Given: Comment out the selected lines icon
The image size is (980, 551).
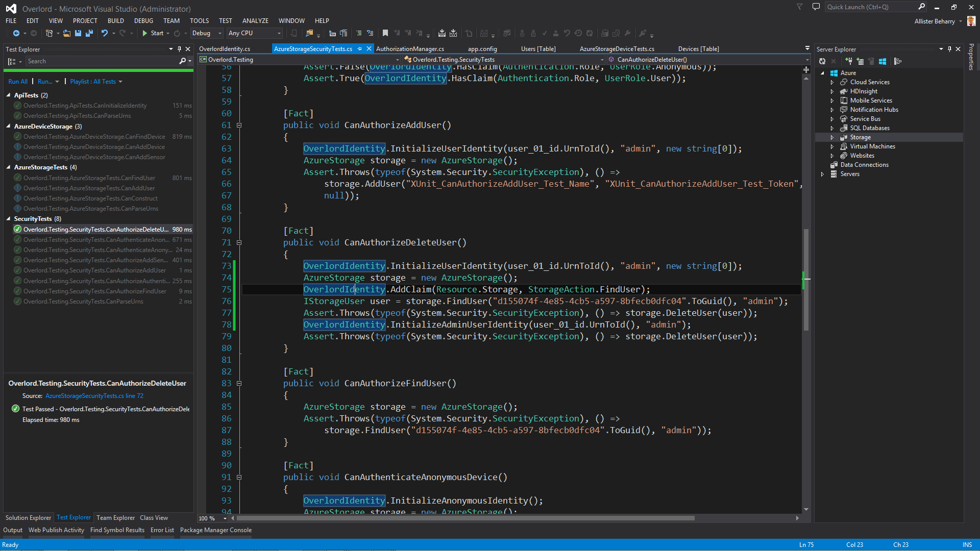Looking at the screenshot, I should pyautogui.click(x=359, y=33).
